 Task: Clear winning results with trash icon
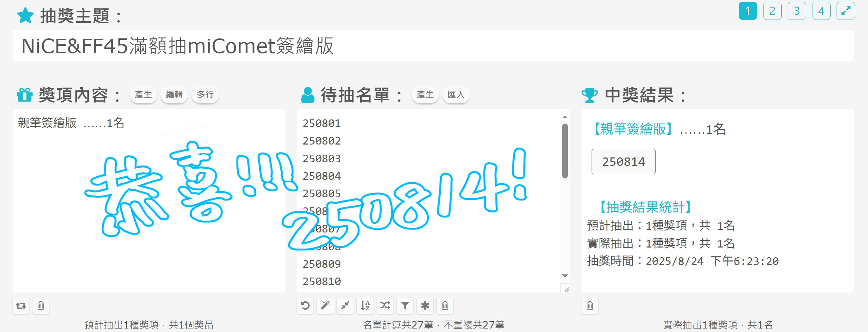point(590,306)
